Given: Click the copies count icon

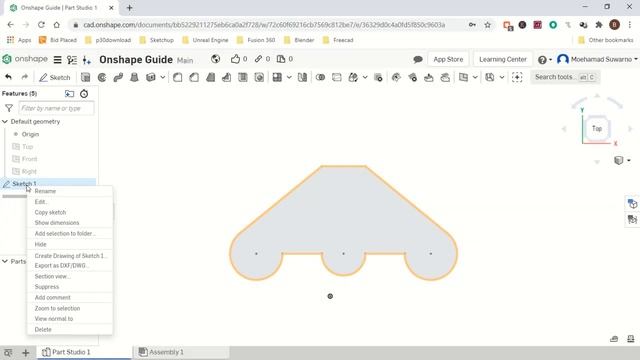Looking at the screenshot, I should [281, 59].
